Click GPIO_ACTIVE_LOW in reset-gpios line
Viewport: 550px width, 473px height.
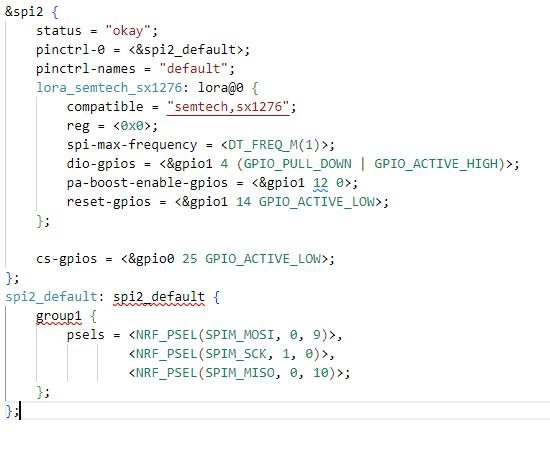click(317, 201)
